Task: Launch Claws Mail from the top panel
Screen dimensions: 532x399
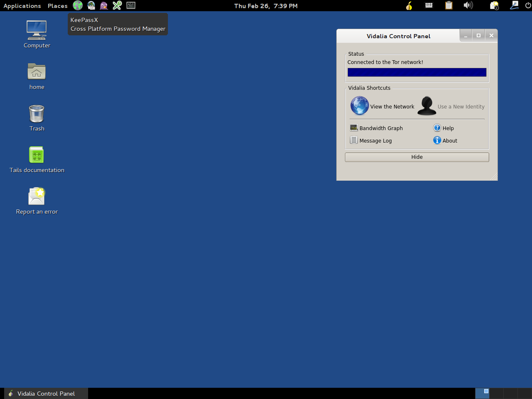Action: pos(91,5)
